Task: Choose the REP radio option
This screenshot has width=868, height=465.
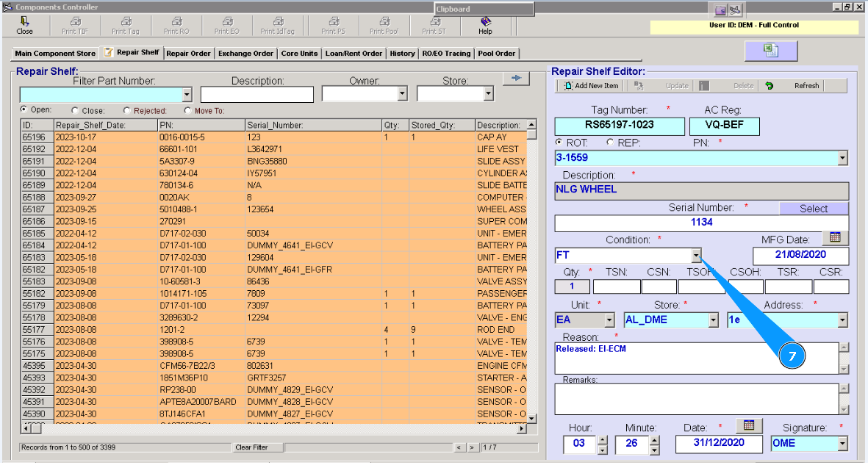Action: pyautogui.click(x=610, y=143)
